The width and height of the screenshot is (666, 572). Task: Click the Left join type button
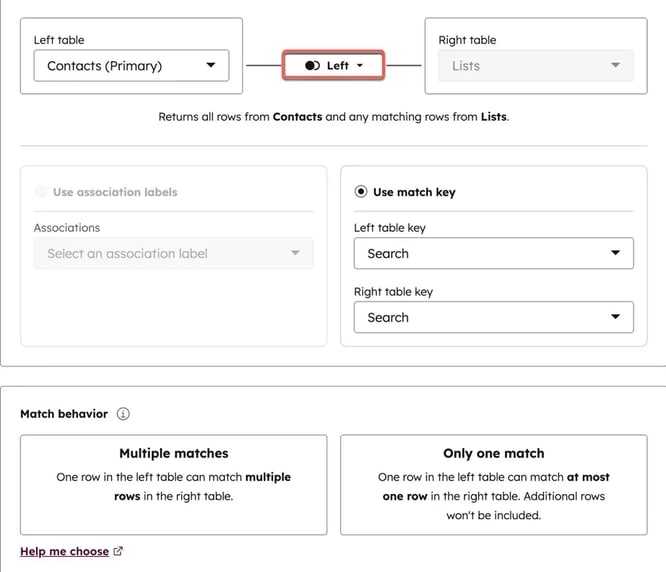[334, 66]
